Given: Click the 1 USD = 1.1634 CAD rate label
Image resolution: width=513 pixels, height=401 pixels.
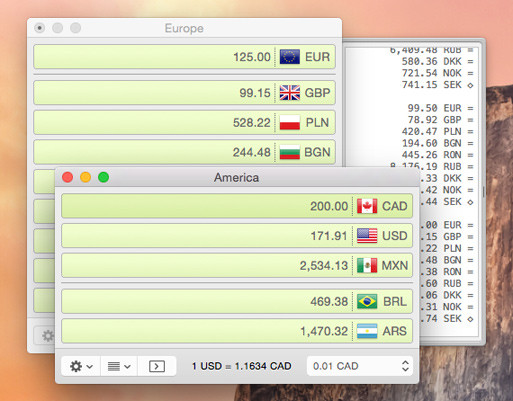Looking at the screenshot, I should (241, 366).
